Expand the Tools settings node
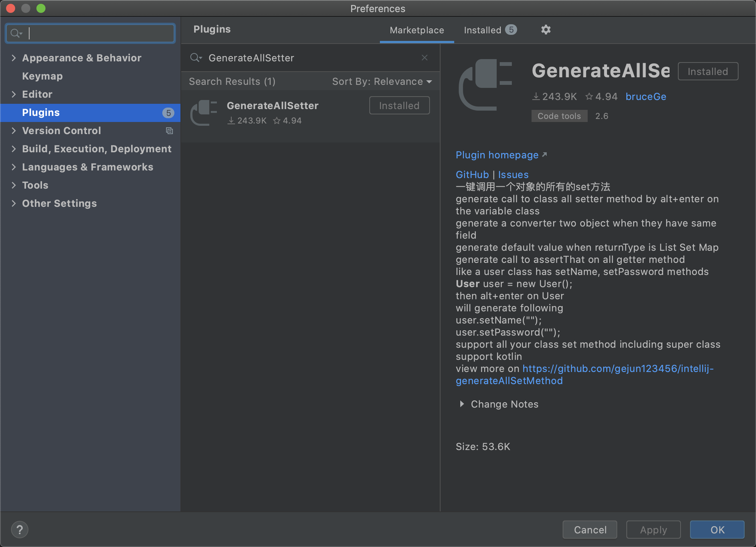This screenshot has height=547, width=756. click(x=14, y=185)
